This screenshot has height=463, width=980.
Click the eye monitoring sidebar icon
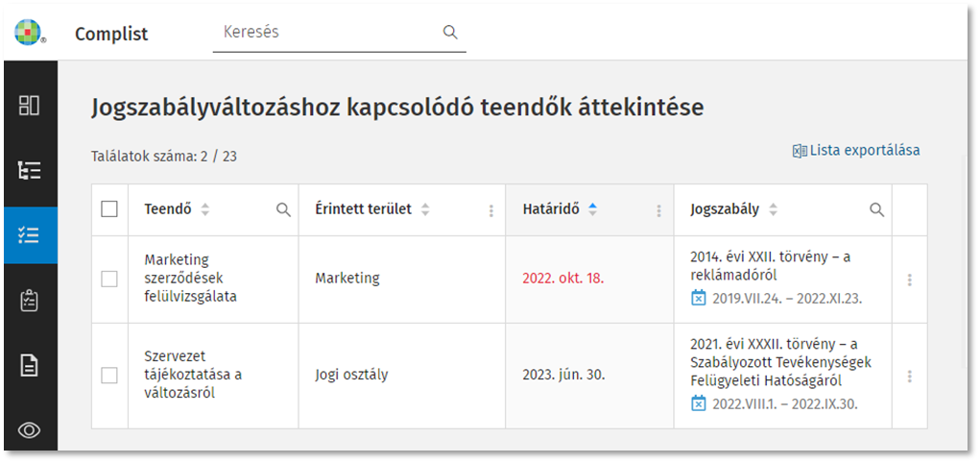tap(30, 429)
